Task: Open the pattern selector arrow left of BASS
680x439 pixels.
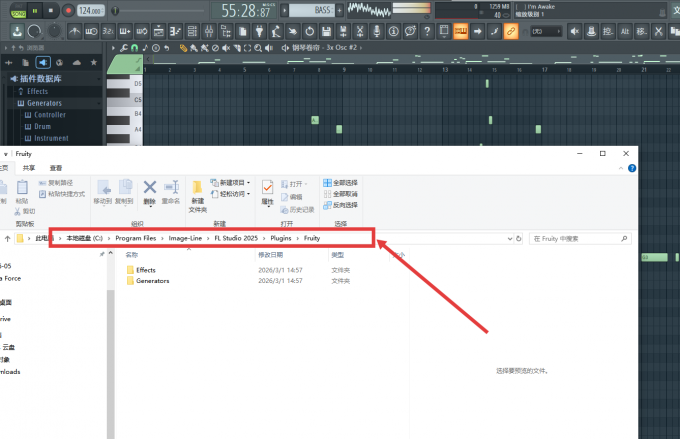Action: [x=284, y=10]
